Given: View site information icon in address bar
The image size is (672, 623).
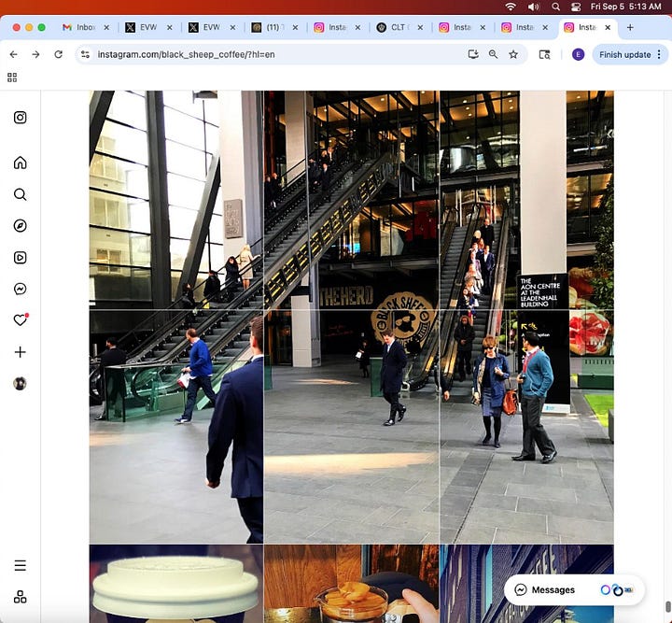Looking at the screenshot, I should point(85,54).
